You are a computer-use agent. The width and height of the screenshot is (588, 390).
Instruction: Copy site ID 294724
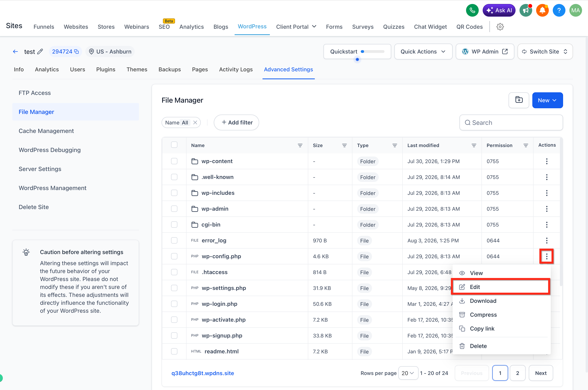click(x=76, y=52)
